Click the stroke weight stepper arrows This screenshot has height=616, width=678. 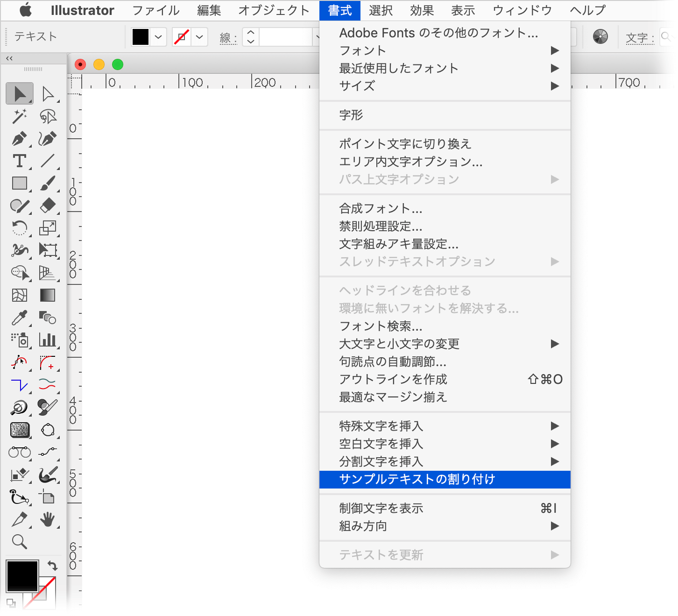(251, 37)
